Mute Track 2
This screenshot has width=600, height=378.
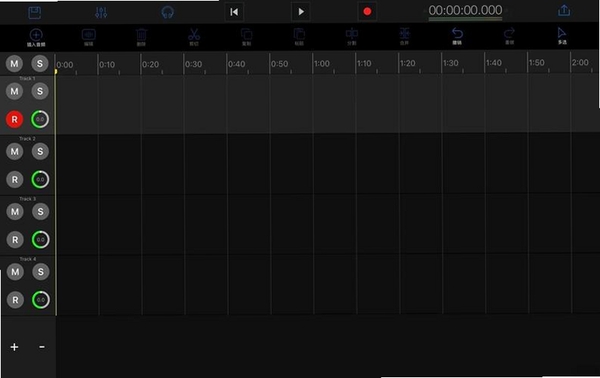coord(15,152)
